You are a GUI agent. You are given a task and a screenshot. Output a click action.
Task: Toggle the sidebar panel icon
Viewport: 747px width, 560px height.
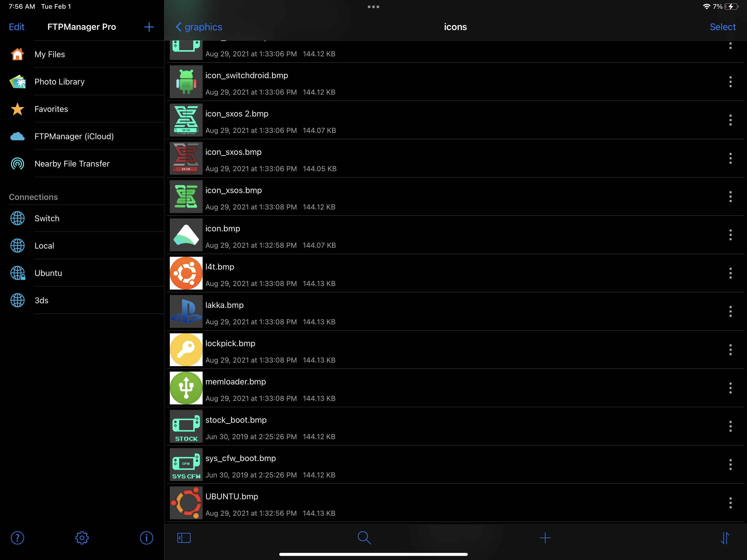coord(184,538)
